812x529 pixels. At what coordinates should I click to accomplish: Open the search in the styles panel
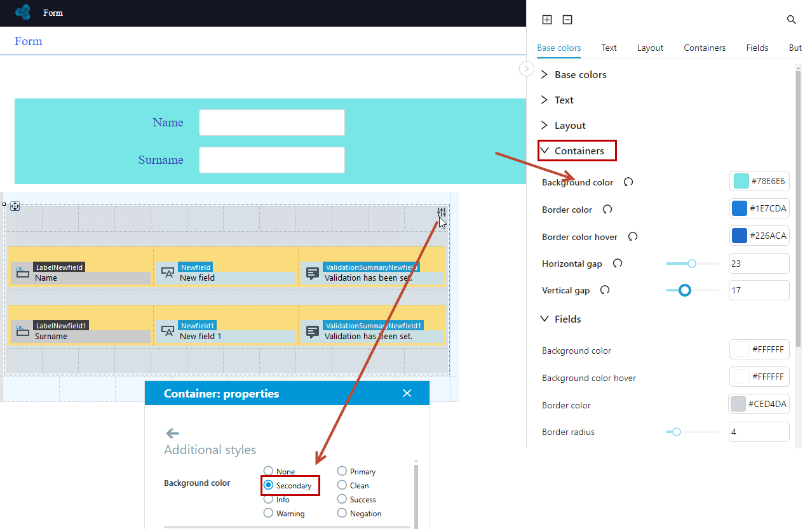[x=792, y=20]
